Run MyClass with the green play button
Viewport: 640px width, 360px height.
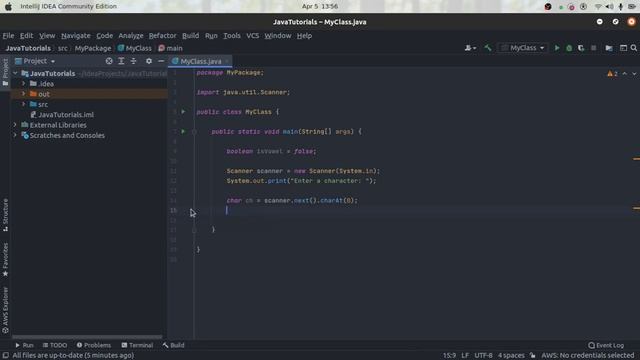pos(557,48)
